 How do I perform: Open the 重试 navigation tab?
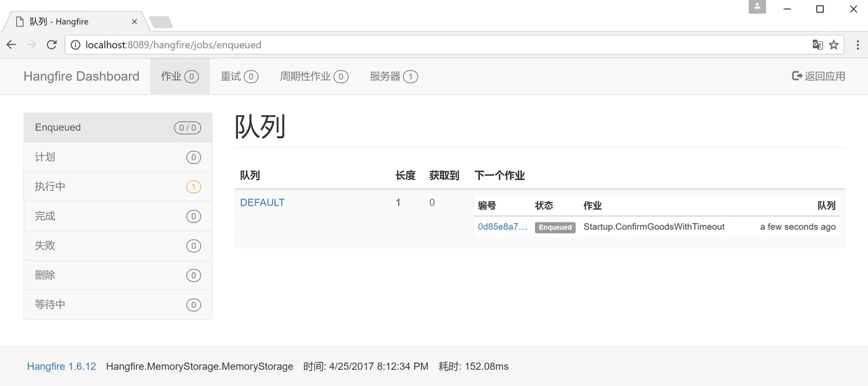(239, 76)
